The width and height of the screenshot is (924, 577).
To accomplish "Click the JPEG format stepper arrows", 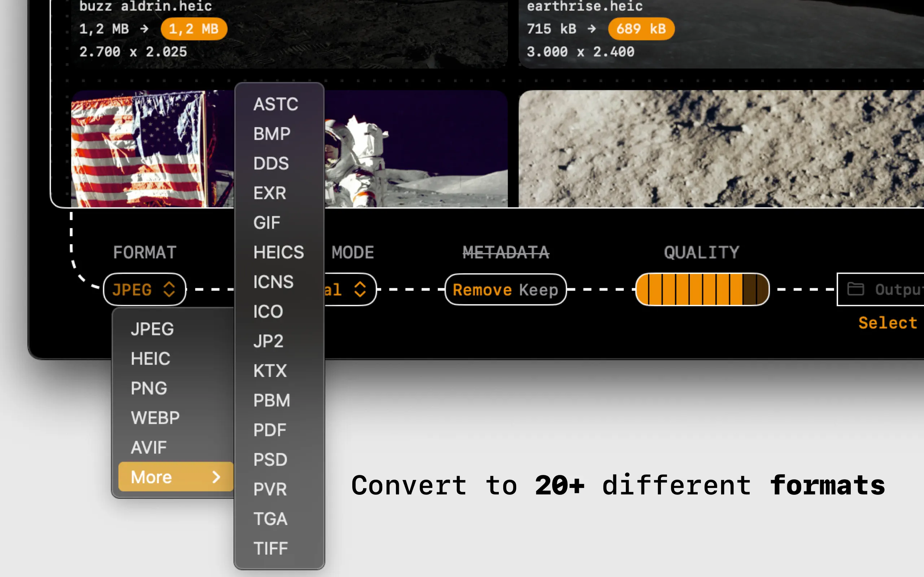I will (169, 289).
